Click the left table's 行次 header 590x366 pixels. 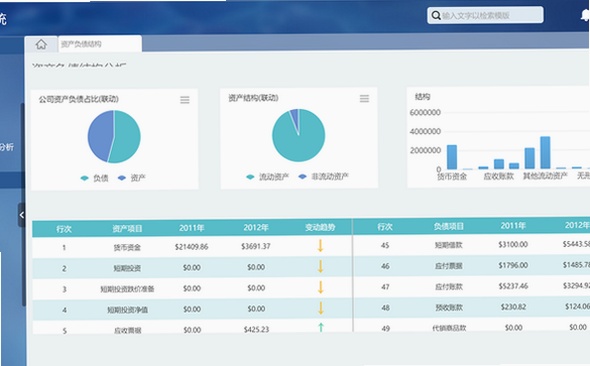tap(64, 229)
